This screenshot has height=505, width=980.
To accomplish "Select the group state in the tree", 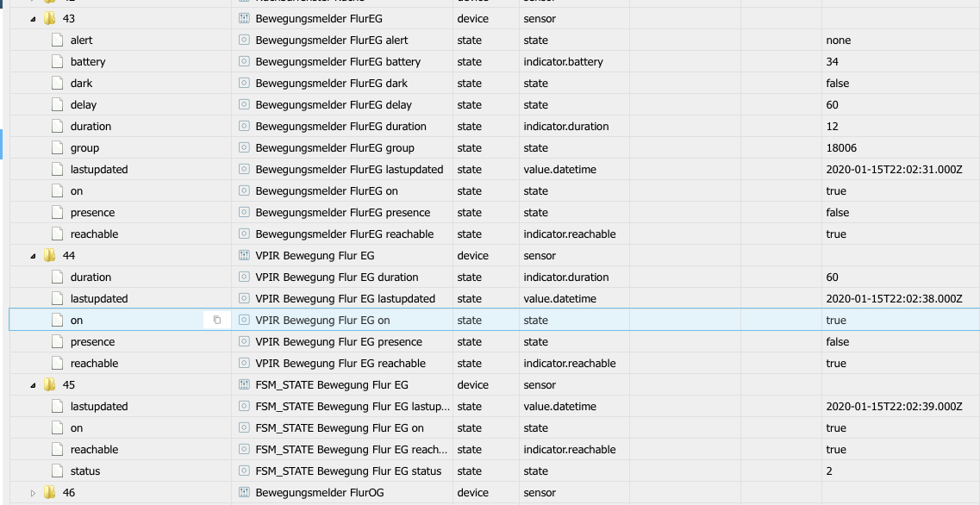I will click(x=84, y=148).
